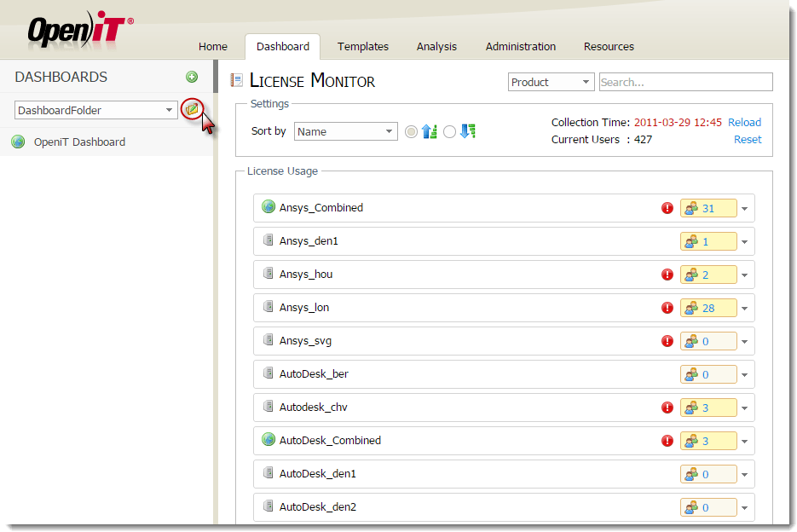Click the AutoDesk_ber server icon

click(269, 373)
